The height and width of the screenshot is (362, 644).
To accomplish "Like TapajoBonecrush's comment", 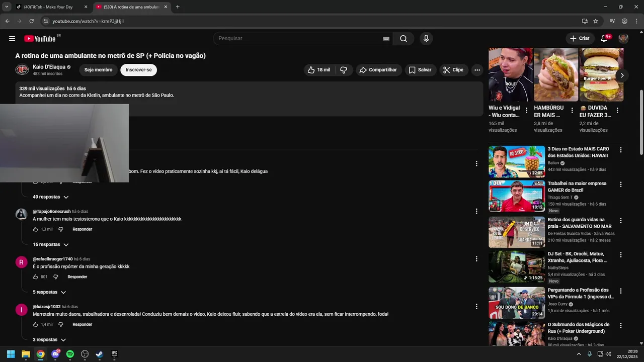I will [x=36, y=229].
